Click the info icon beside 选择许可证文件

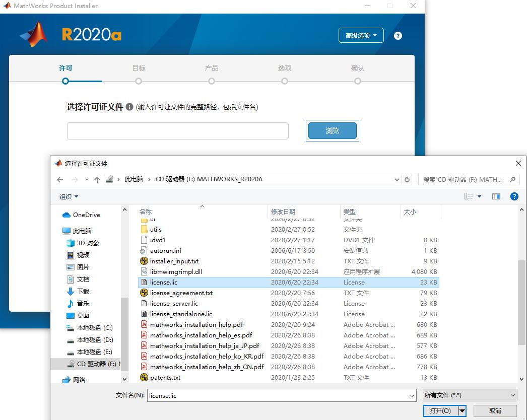pos(129,107)
